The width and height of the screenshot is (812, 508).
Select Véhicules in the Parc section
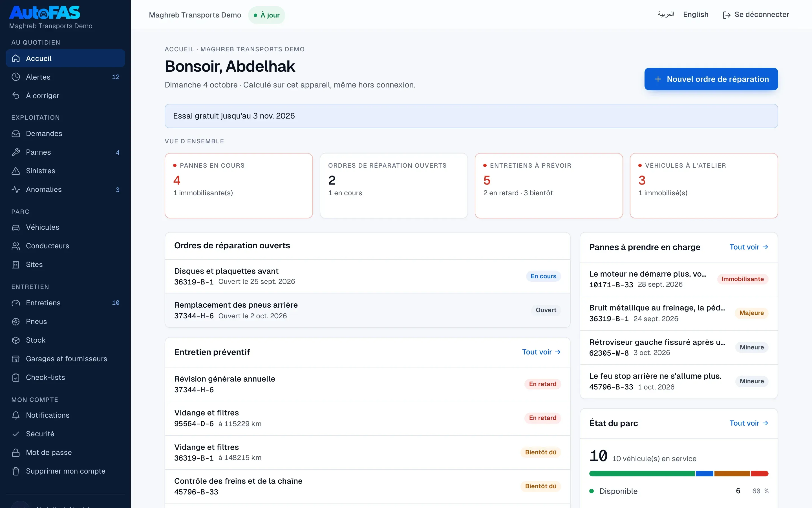click(x=65, y=227)
